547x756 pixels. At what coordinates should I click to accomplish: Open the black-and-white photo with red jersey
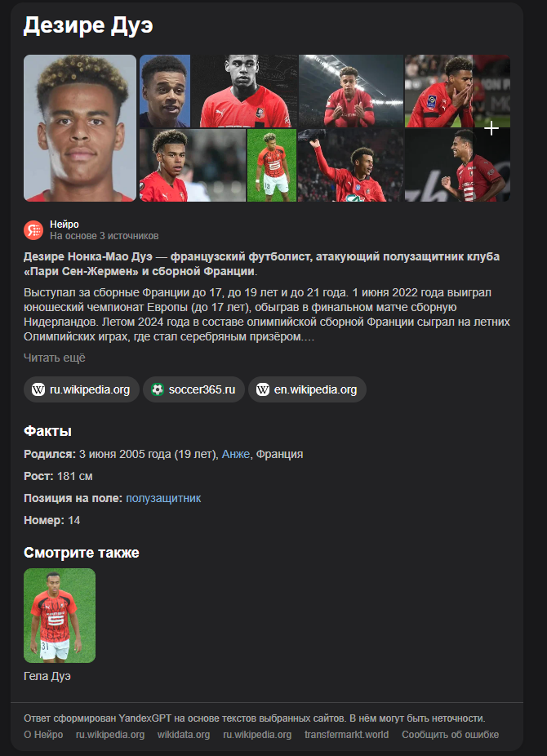coord(244,91)
